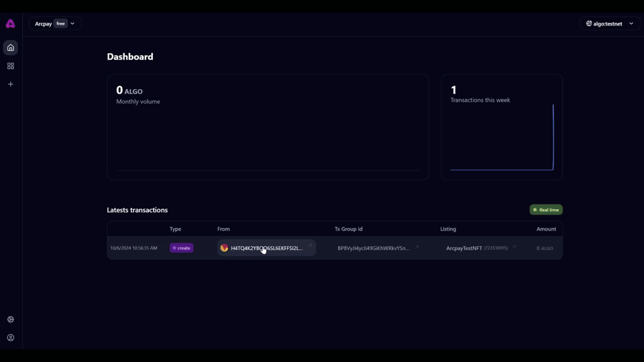Click the wallet avatar in From column
The height and width of the screenshot is (362, 644).
224,248
